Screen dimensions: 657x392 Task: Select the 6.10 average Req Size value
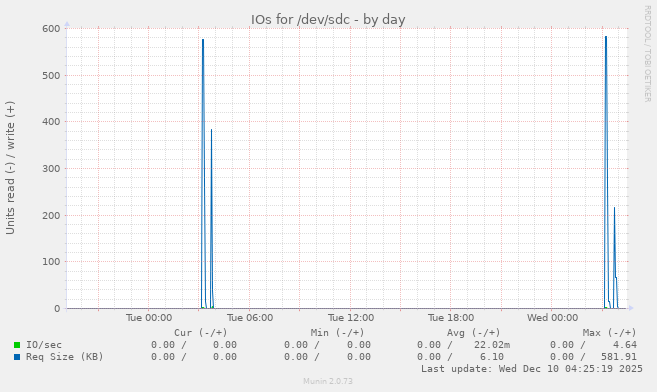(492, 357)
